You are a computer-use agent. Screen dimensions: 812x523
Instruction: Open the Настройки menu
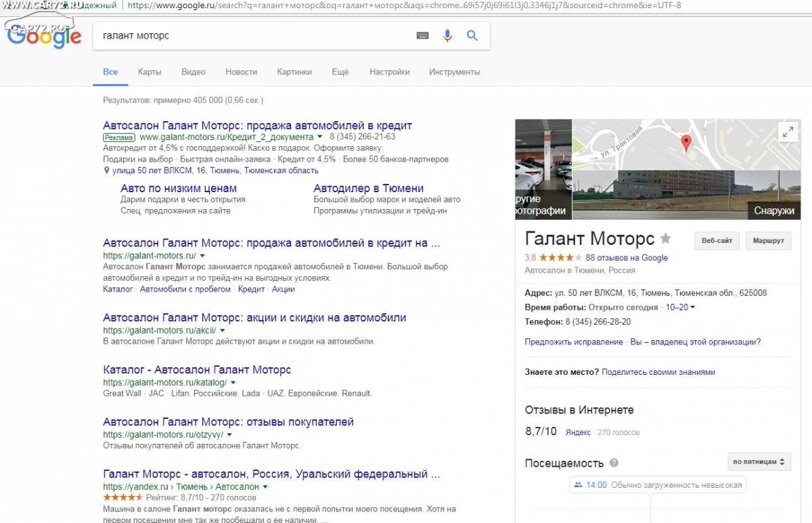389,72
